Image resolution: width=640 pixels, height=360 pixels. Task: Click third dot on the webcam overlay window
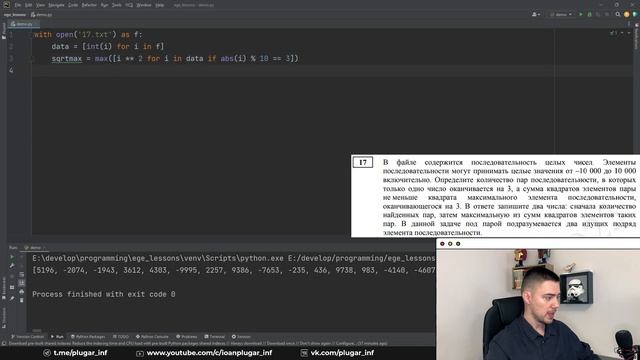[x=458, y=244]
